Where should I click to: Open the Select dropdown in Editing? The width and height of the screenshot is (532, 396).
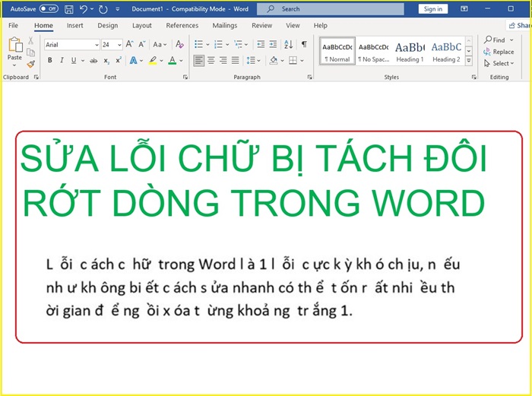(499, 63)
